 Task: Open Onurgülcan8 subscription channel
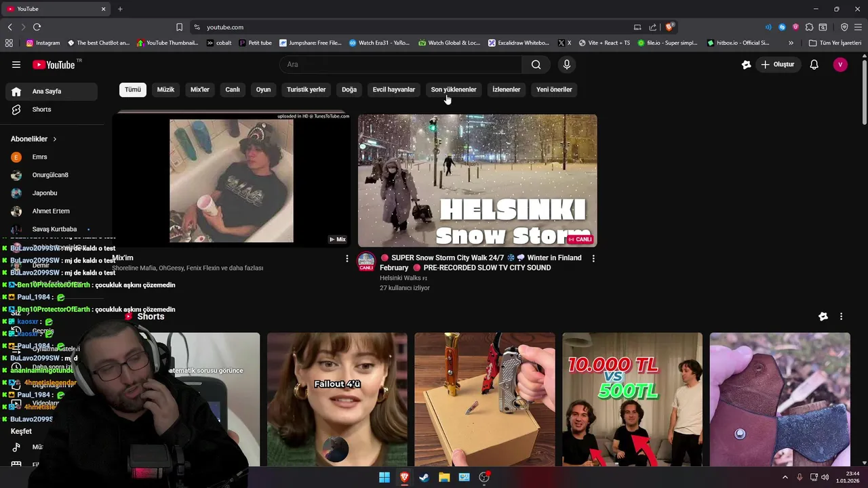[52, 175]
